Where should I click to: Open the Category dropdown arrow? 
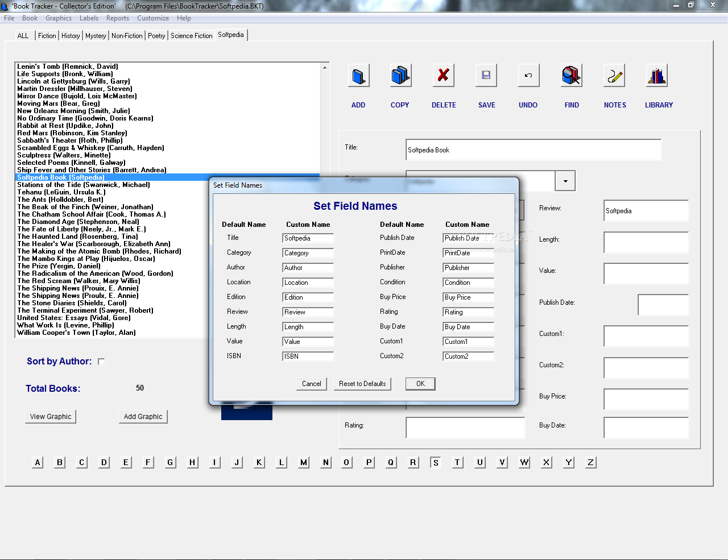(x=565, y=180)
